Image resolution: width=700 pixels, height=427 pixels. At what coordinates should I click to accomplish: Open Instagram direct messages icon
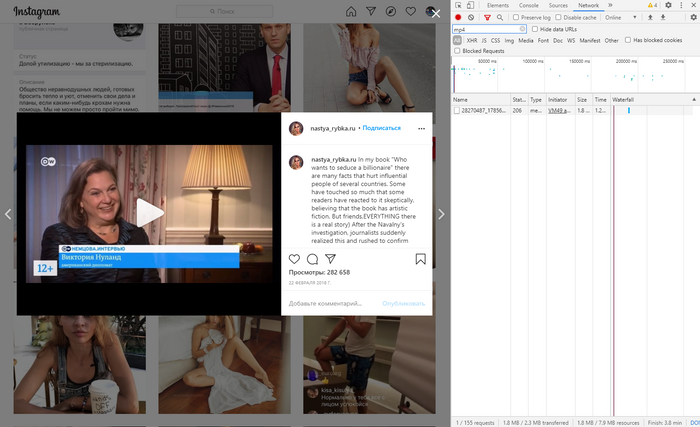371,12
